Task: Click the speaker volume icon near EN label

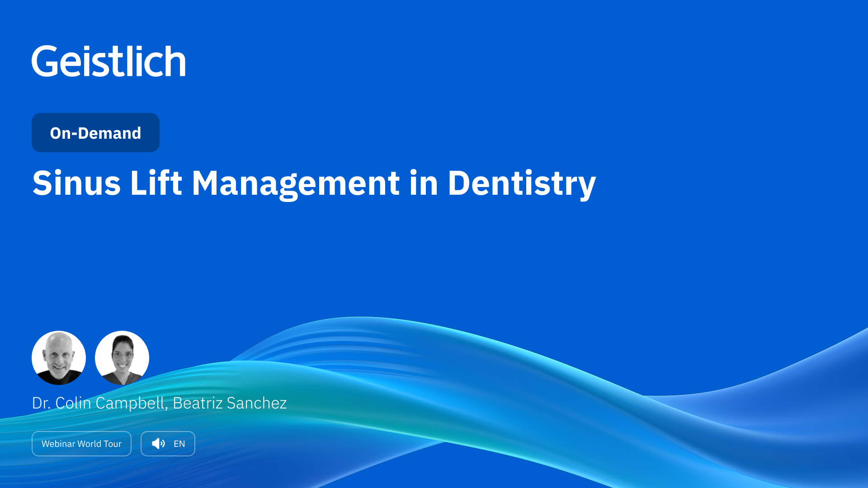Action: pyautogui.click(x=158, y=444)
